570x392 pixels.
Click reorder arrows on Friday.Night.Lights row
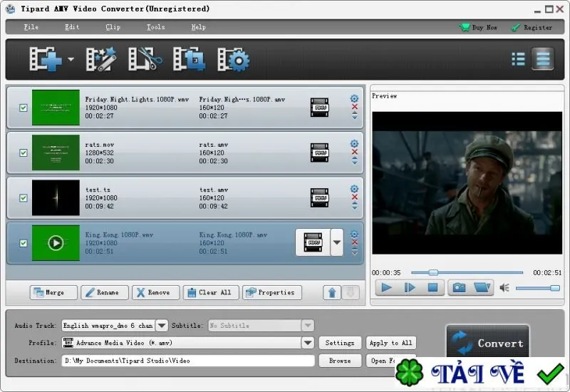354,115
